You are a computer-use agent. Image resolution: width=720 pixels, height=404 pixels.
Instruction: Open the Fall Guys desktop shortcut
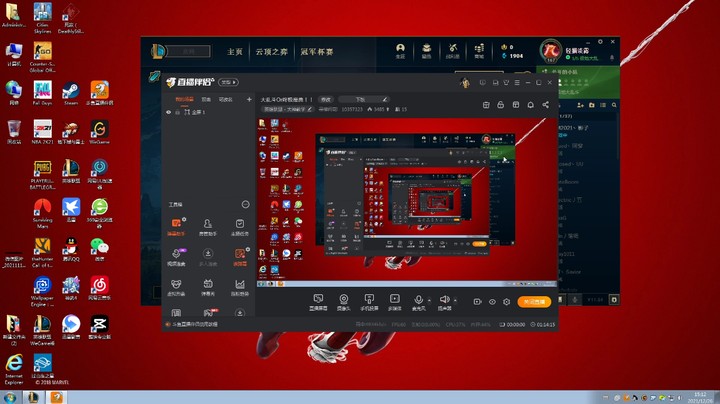click(x=42, y=93)
